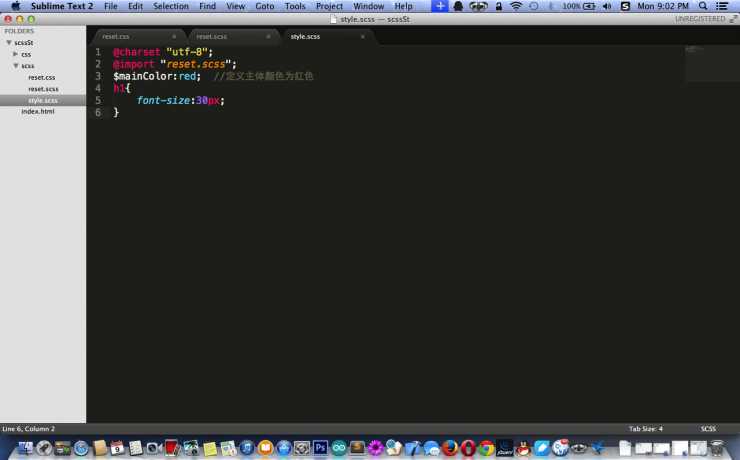The height and width of the screenshot is (460, 740).
Task: Open the Help menu
Action: click(x=404, y=6)
